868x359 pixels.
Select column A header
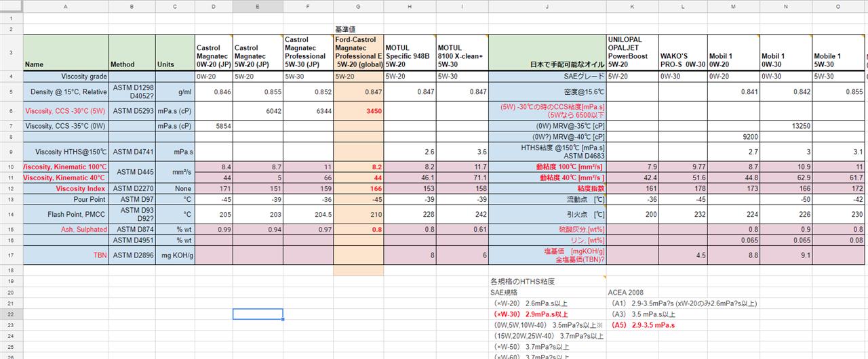click(x=66, y=6)
